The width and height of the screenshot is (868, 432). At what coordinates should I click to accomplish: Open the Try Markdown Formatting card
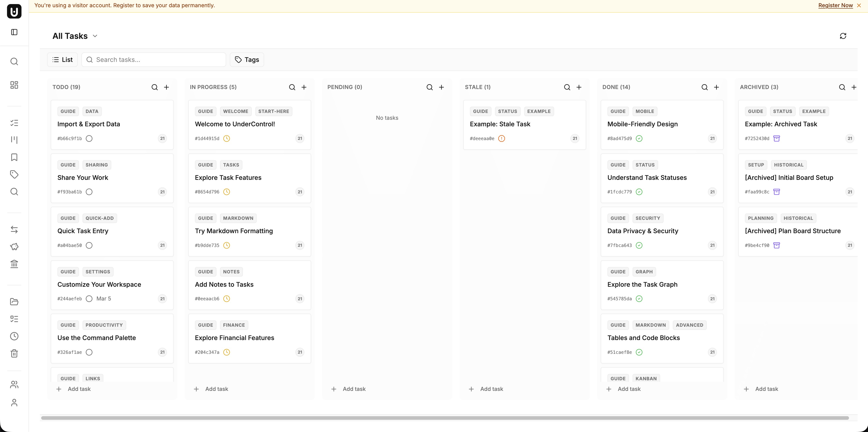249,232
